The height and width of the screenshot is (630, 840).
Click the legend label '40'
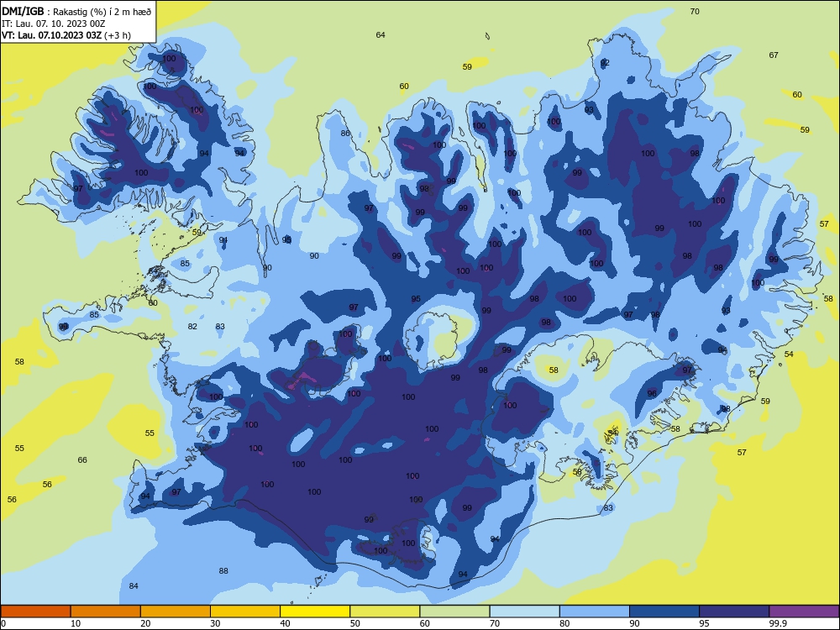285,623
